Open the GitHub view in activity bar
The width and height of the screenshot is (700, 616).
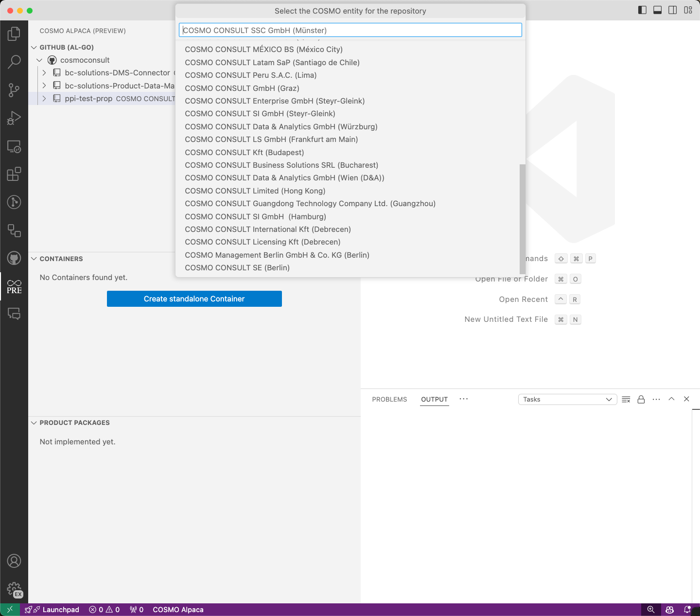tap(14, 258)
